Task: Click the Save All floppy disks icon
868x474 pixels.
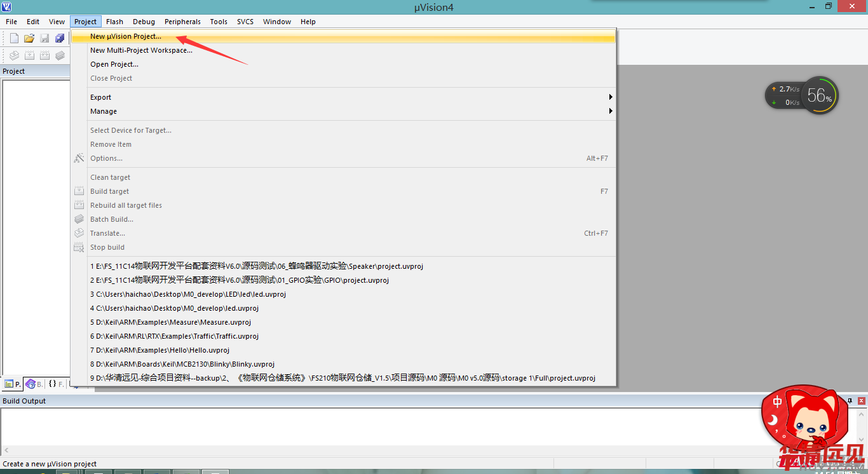Action: pos(60,39)
